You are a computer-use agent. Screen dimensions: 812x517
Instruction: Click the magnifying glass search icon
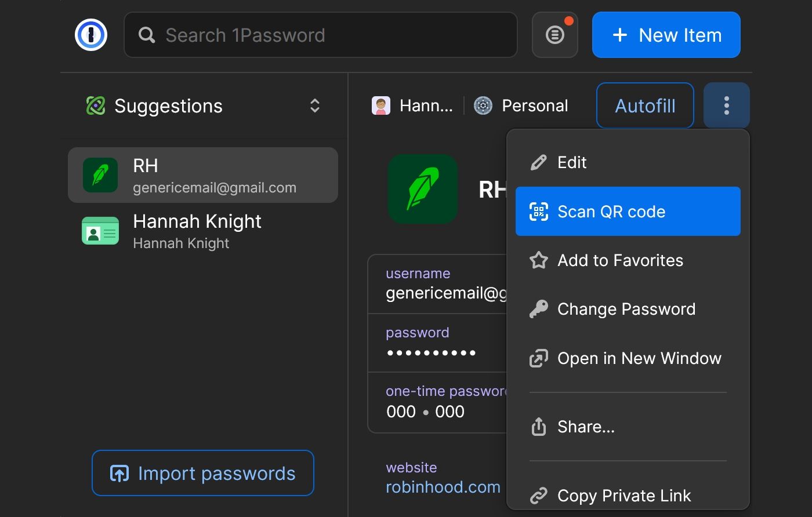(146, 35)
